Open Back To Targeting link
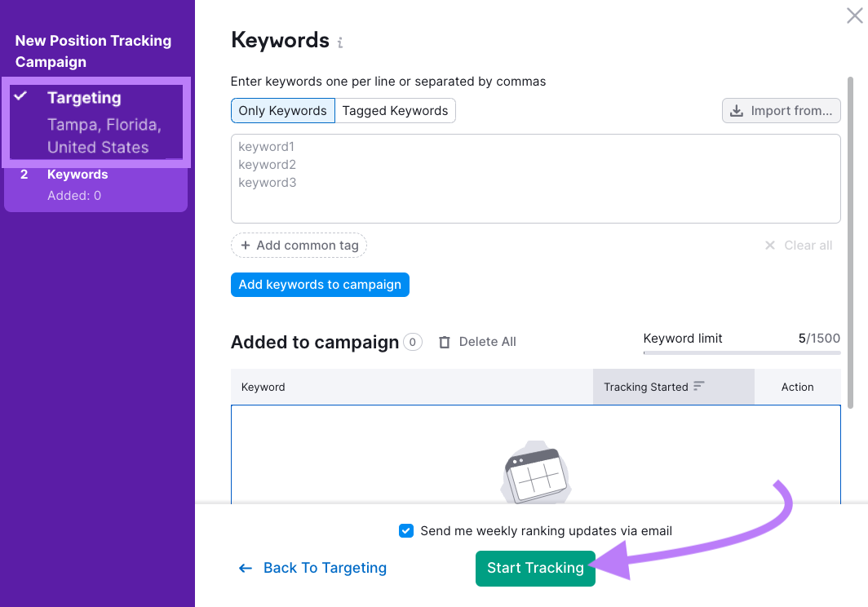 (325, 568)
